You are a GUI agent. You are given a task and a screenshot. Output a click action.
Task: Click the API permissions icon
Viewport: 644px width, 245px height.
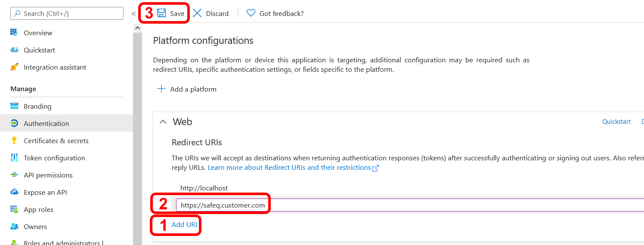[x=14, y=175]
